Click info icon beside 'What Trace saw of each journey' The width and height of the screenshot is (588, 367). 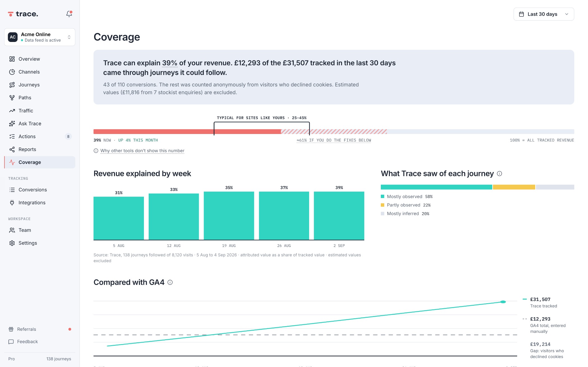tap(500, 174)
